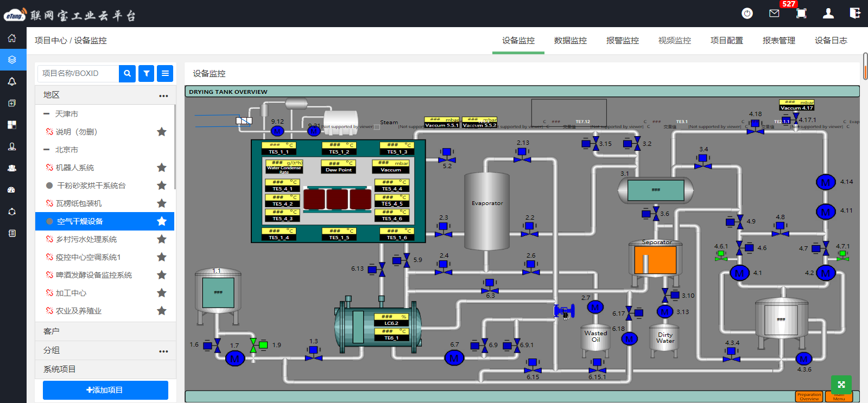Viewport: 868px width, 403px height.
Task: Click motor M labeled 4.11
Action: pyautogui.click(x=826, y=212)
